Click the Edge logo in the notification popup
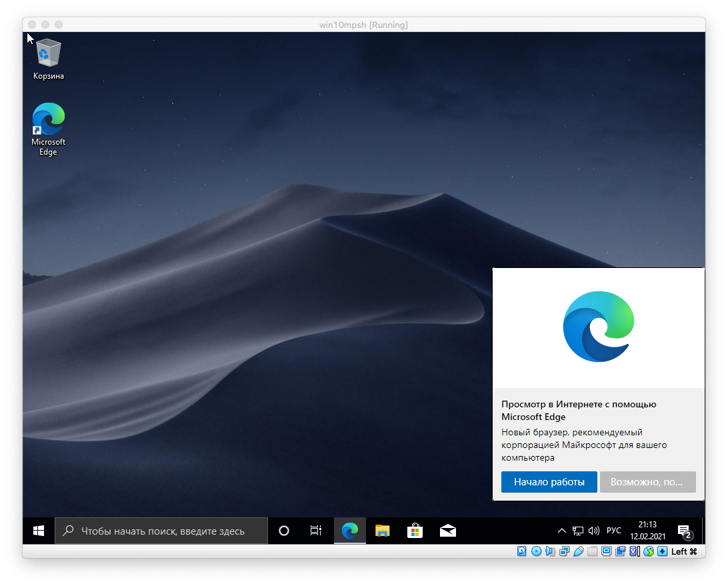728x586 pixels. point(599,327)
